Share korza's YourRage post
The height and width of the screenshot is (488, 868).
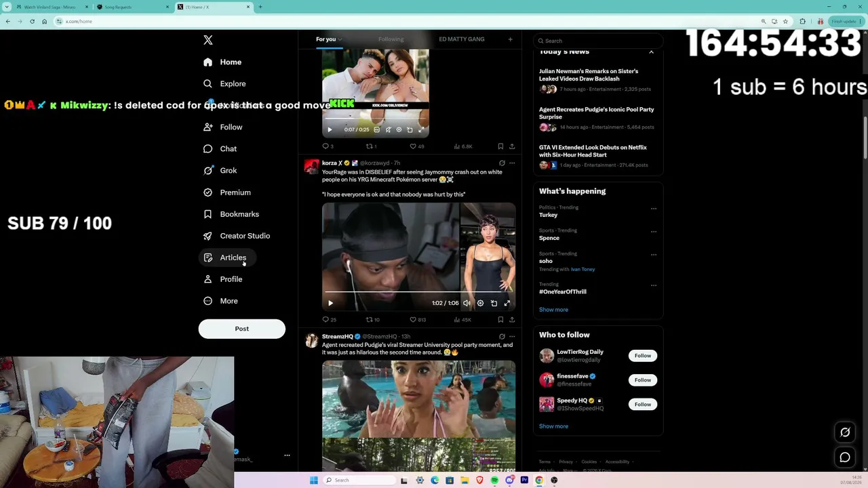coord(512,320)
